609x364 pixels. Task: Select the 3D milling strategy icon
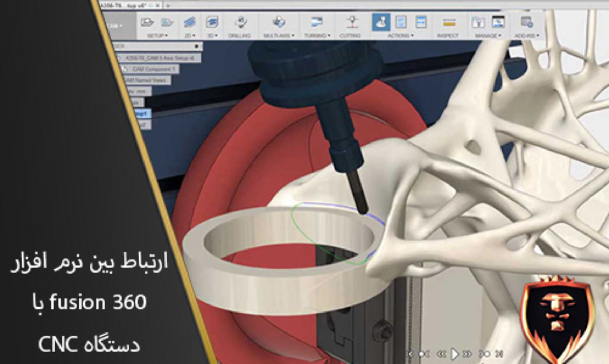tap(212, 22)
